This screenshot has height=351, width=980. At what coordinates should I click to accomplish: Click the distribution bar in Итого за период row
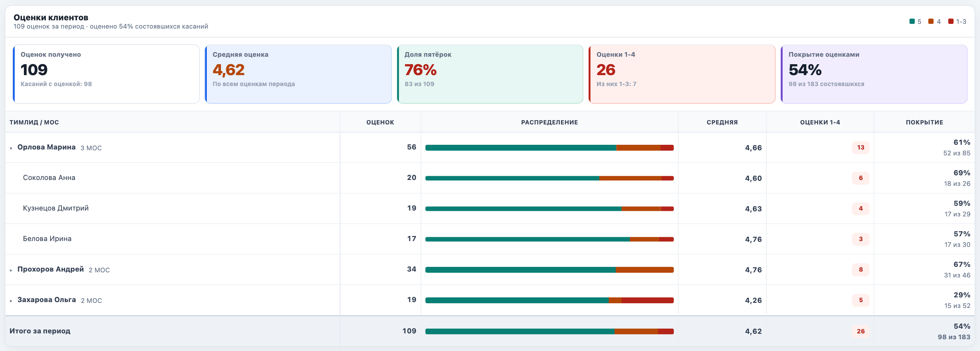[550, 331]
